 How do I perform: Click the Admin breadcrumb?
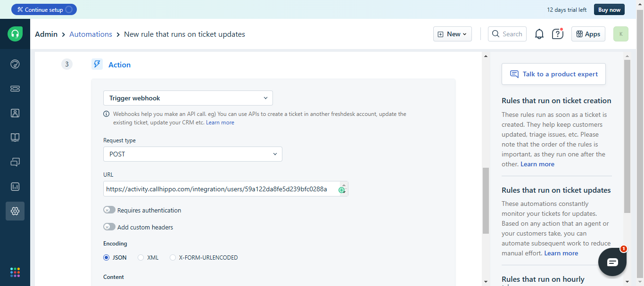point(46,34)
